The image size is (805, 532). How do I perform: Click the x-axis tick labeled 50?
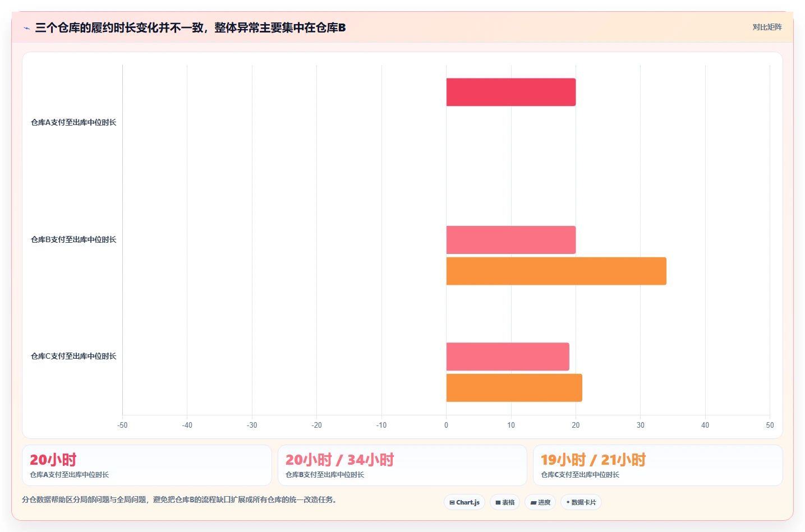pyautogui.click(x=770, y=425)
